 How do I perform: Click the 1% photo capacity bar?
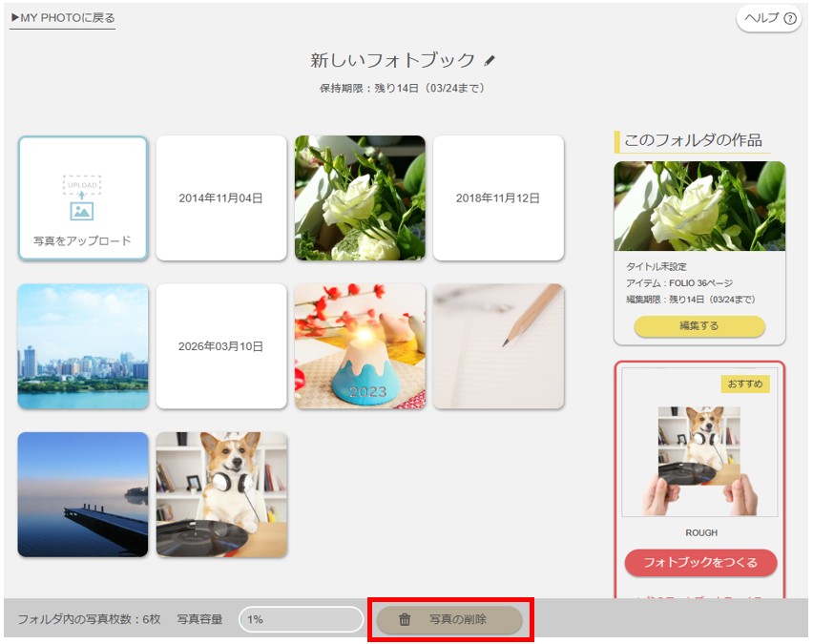point(302,619)
